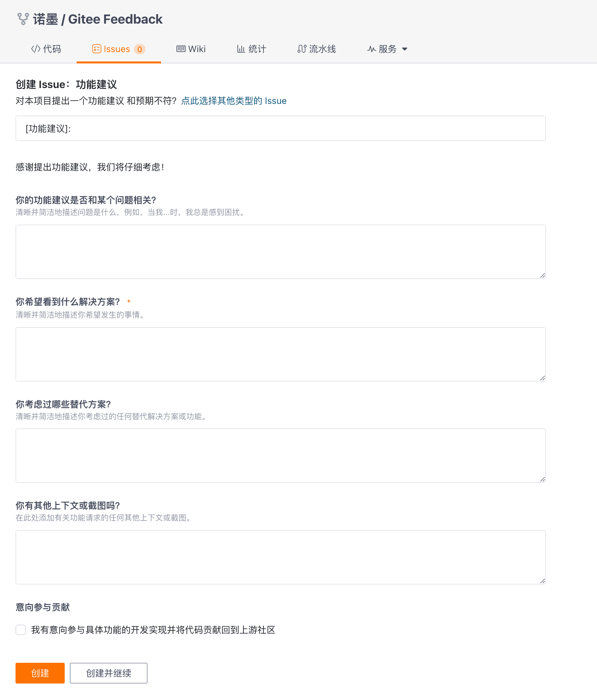
Task: Open the 流水线 tab
Action: (x=316, y=49)
